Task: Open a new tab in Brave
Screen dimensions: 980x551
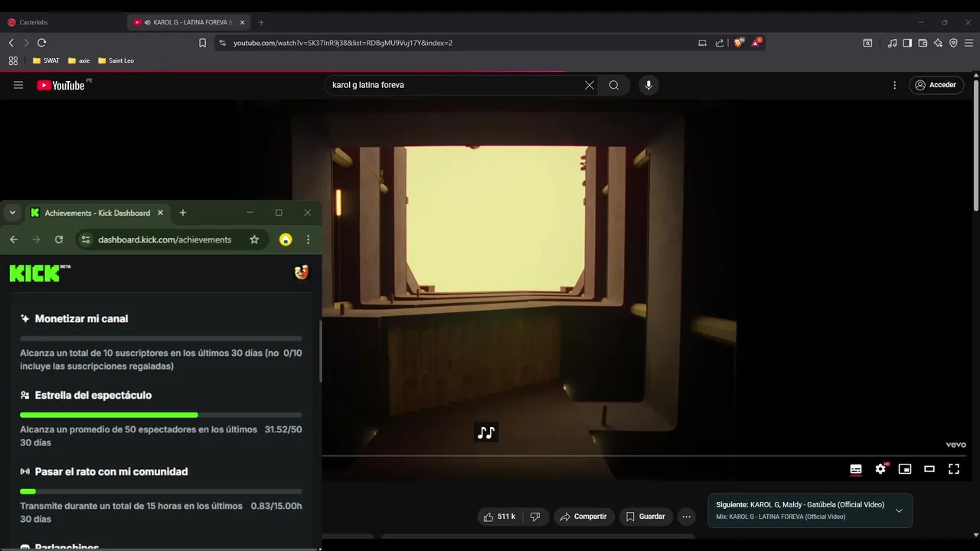Action: [261, 22]
